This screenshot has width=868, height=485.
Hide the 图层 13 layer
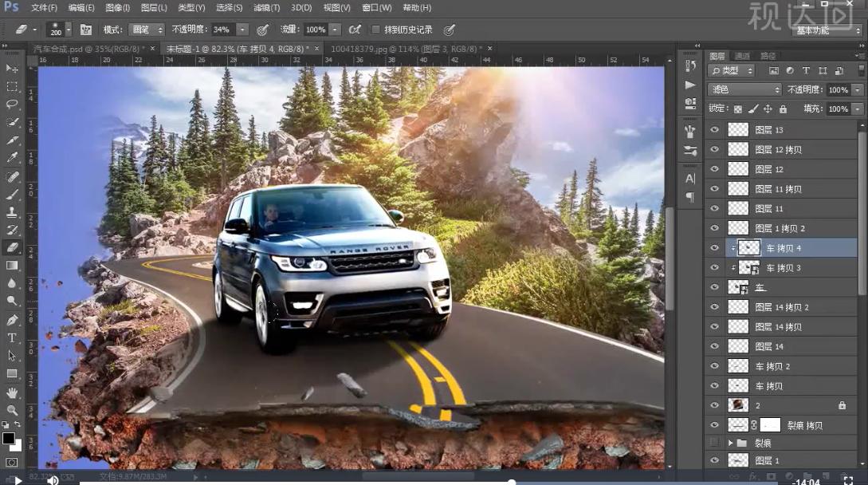(715, 130)
